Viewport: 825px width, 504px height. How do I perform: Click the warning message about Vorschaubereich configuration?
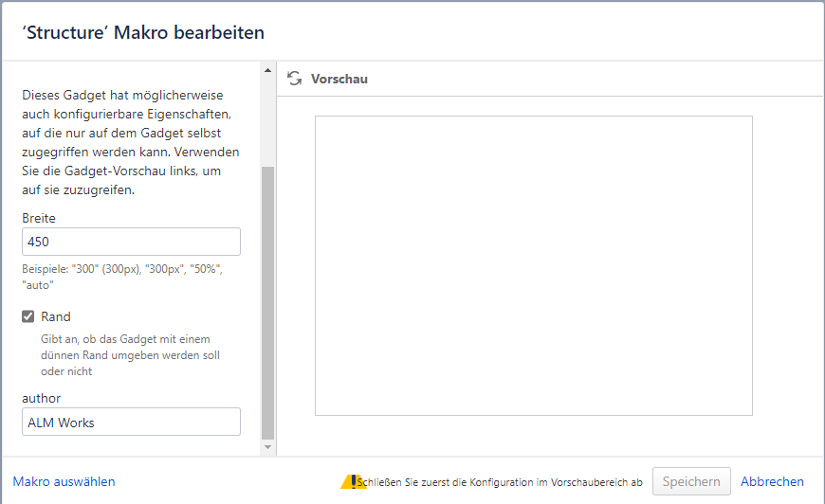click(x=500, y=482)
